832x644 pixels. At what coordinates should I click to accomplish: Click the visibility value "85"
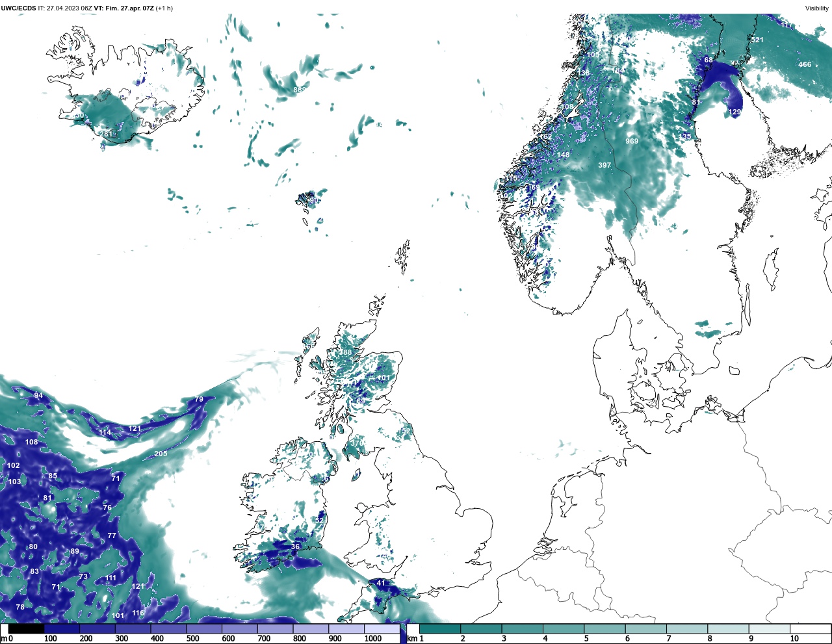pyautogui.click(x=53, y=476)
